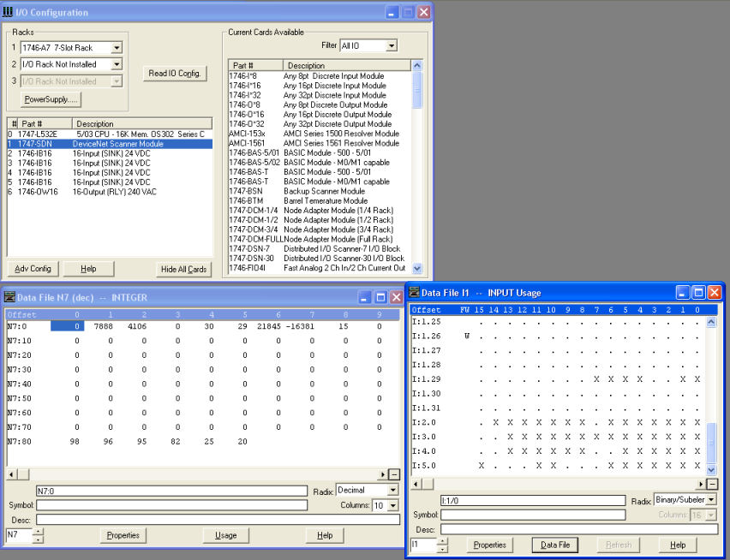Select AMCI-1561 Resolver Module card
This screenshot has width=730, height=560.
tap(320, 143)
